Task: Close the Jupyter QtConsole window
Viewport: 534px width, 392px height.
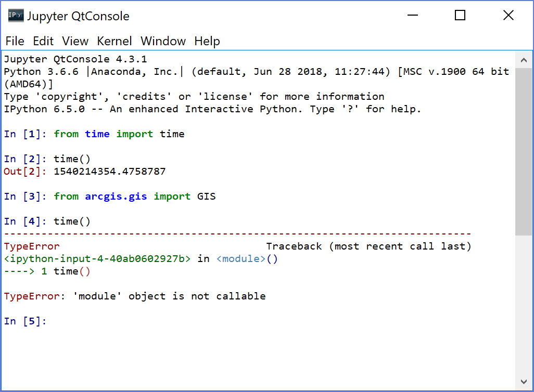Action: pyautogui.click(x=508, y=16)
